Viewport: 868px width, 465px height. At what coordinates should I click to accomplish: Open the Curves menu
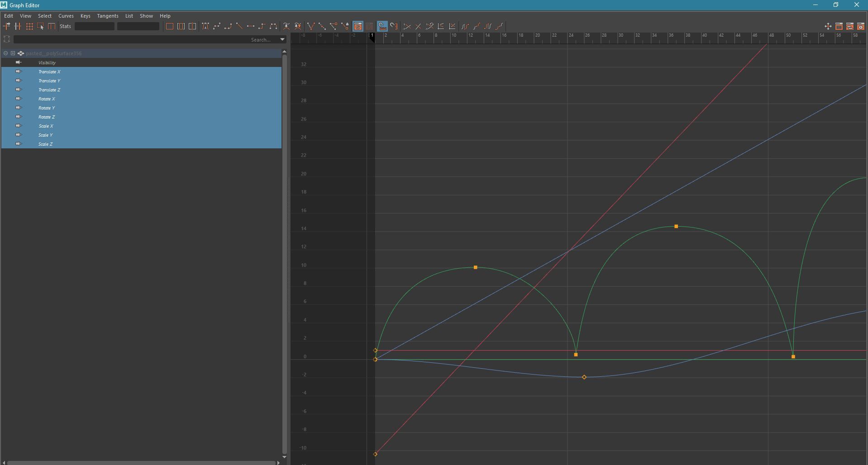pos(66,16)
